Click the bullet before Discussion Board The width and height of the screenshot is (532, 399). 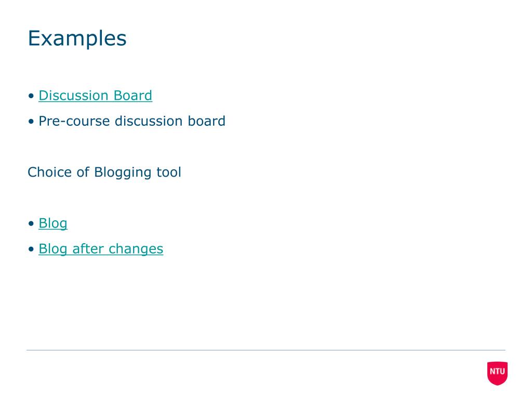[31, 96]
